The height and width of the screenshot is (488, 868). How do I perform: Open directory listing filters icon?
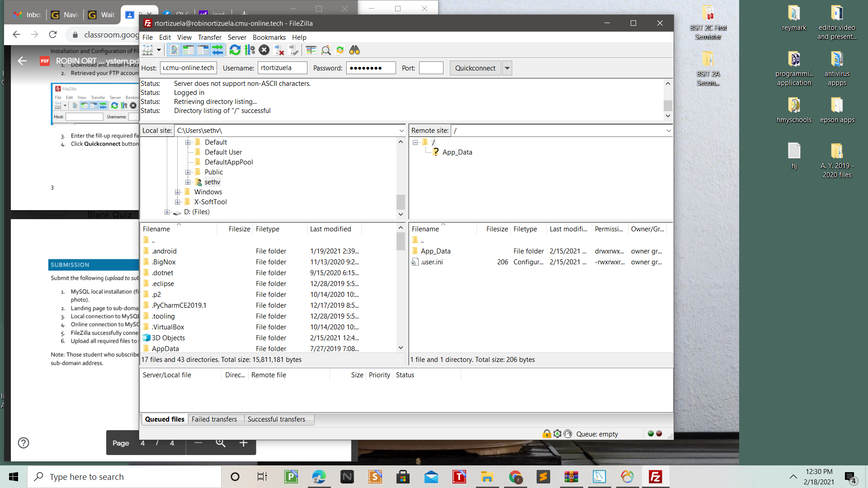pos(311,50)
